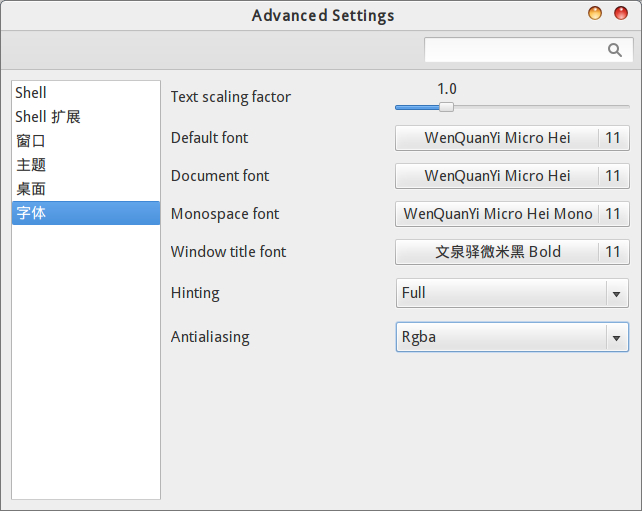The image size is (642, 511).
Task: Click the Advanced Settings title bar
Action: [x=322, y=15]
